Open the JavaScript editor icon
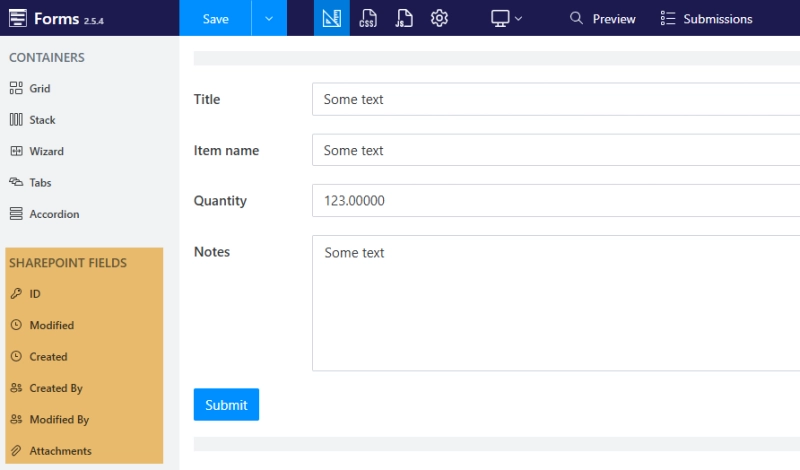800x470 pixels. point(403,18)
